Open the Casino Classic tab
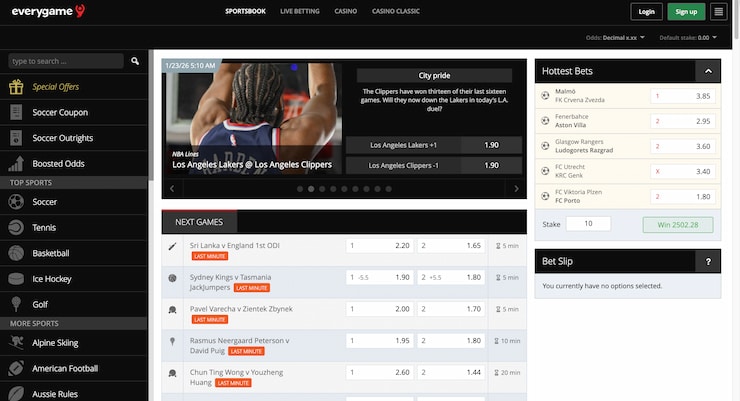Viewport: 740px width, 401px height. pyautogui.click(x=395, y=11)
